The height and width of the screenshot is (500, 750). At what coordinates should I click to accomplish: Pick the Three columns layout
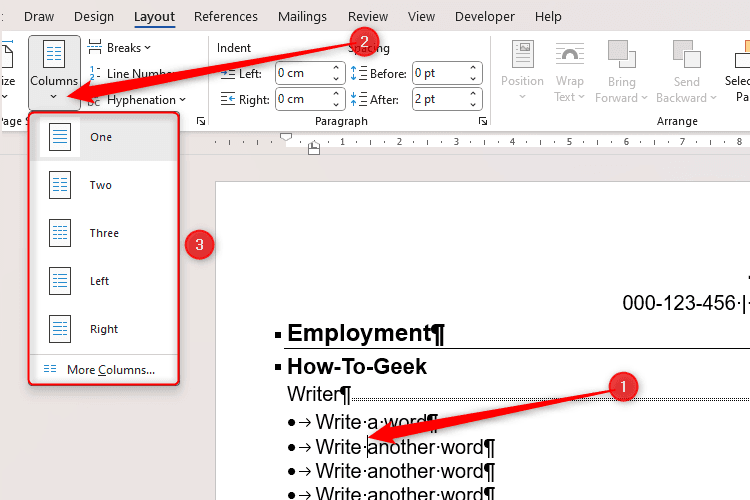point(103,233)
